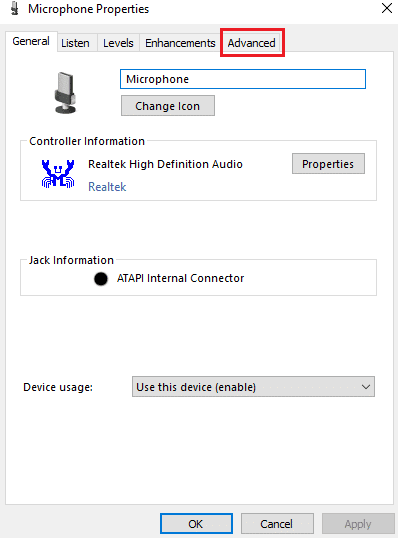The image size is (398, 538).
Task: Switch to the Advanced tab
Action: pyautogui.click(x=252, y=43)
